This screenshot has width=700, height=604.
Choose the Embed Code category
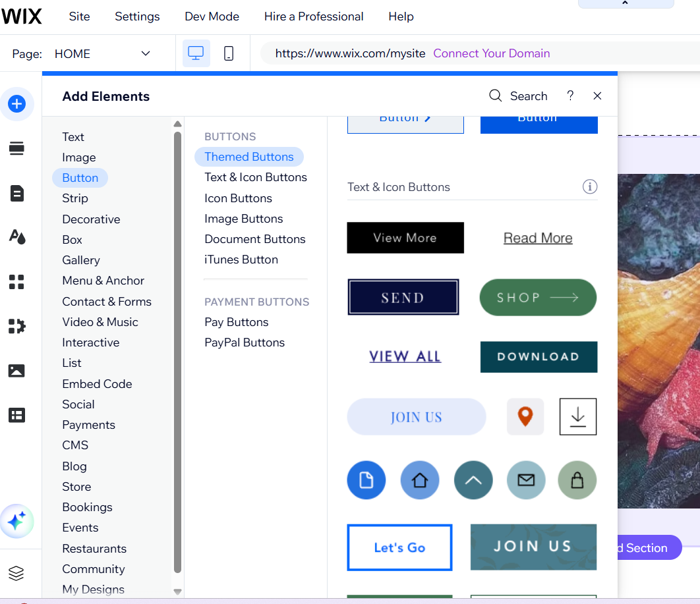click(x=97, y=383)
